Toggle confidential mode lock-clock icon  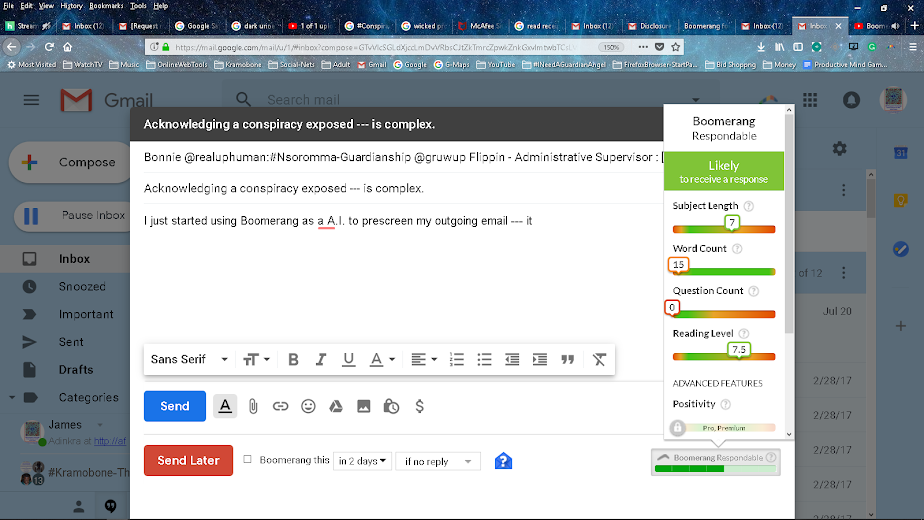(x=391, y=406)
